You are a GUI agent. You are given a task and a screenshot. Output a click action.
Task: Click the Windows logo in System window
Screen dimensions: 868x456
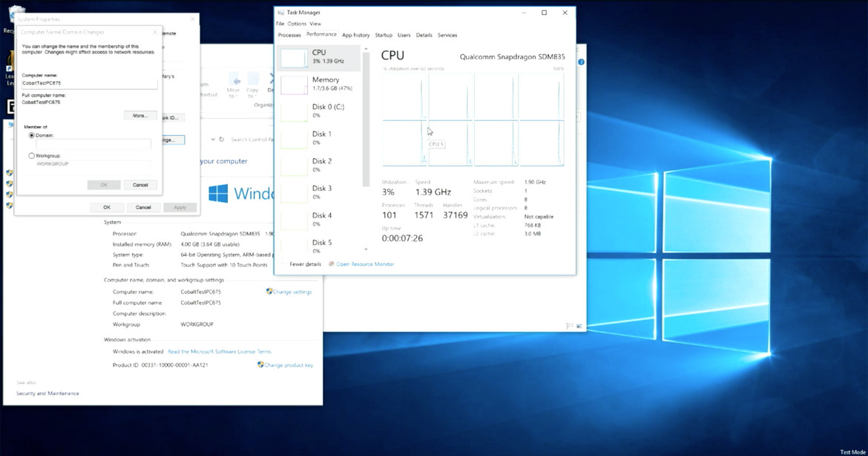218,193
